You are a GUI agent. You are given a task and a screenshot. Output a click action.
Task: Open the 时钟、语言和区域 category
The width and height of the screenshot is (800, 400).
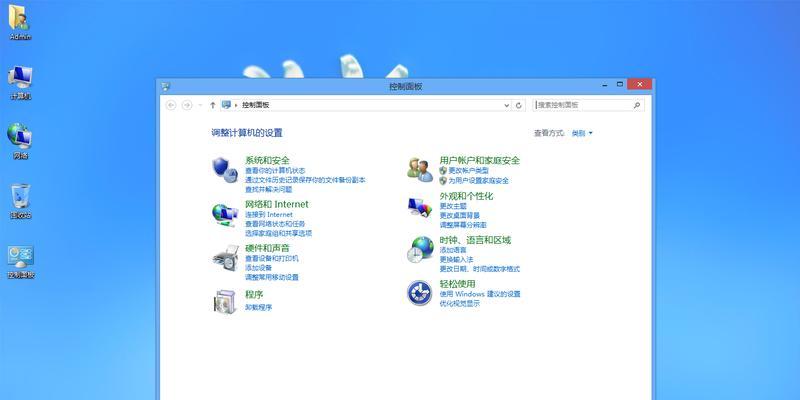click(475, 240)
